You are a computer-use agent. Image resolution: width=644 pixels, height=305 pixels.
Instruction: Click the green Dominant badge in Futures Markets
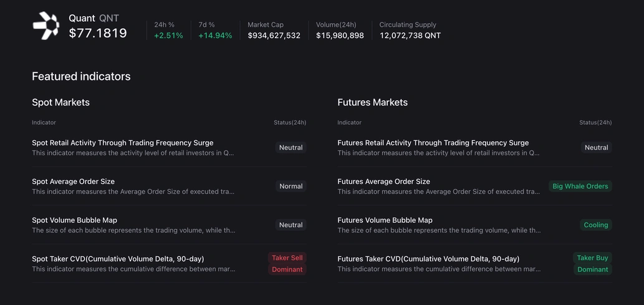pyautogui.click(x=593, y=269)
